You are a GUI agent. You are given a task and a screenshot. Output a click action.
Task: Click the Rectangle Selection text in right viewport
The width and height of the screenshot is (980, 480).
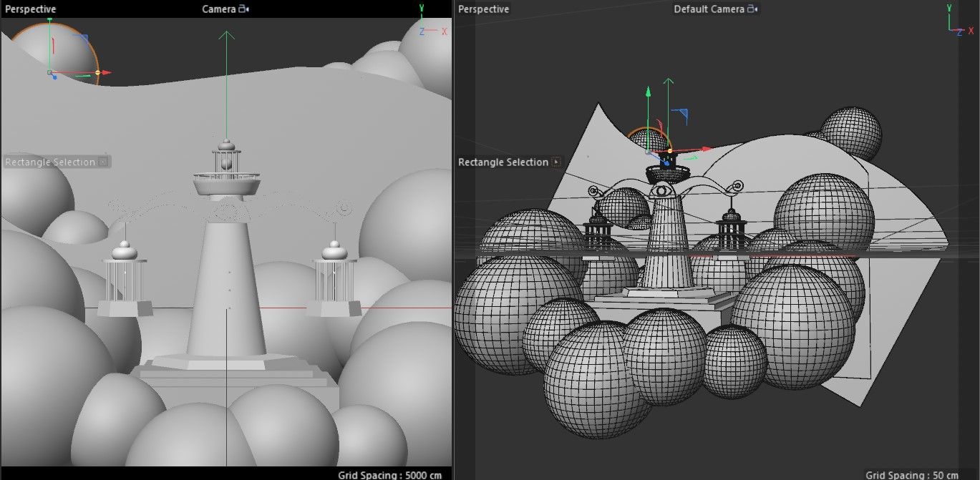point(503,162)
